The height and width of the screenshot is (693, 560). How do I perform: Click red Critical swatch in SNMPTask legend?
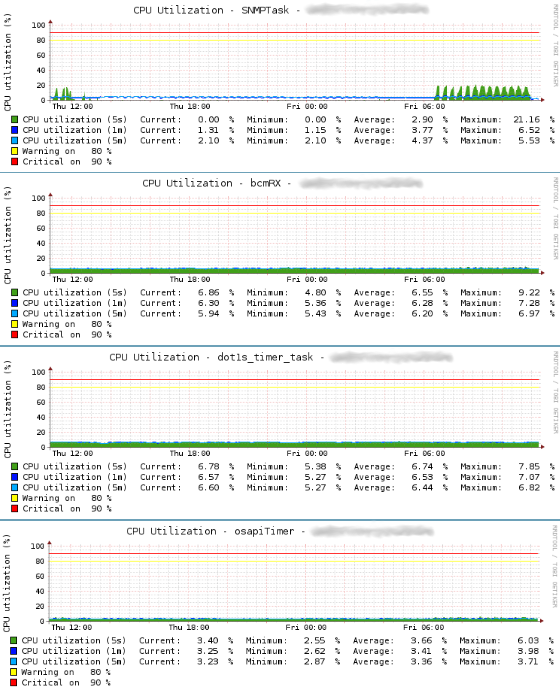(x=15, y=162)
